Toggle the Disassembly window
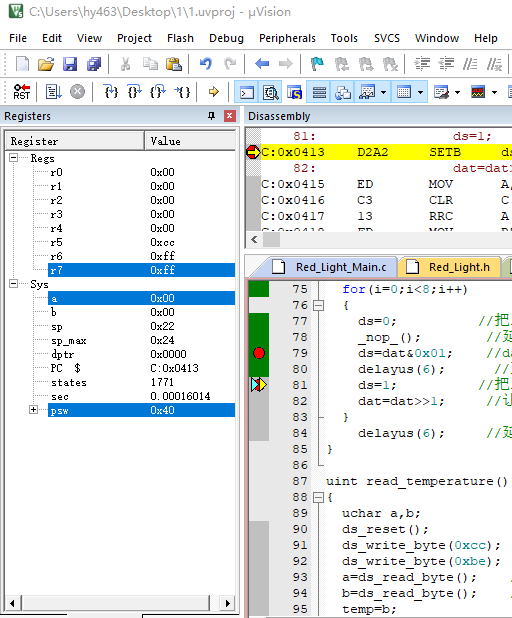The image size is (512, 618). pos(270,92)
